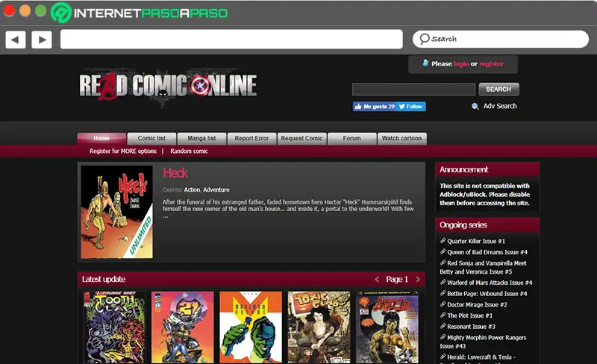Click the browser address bar

pyautogui.click(x=231, y=40)
